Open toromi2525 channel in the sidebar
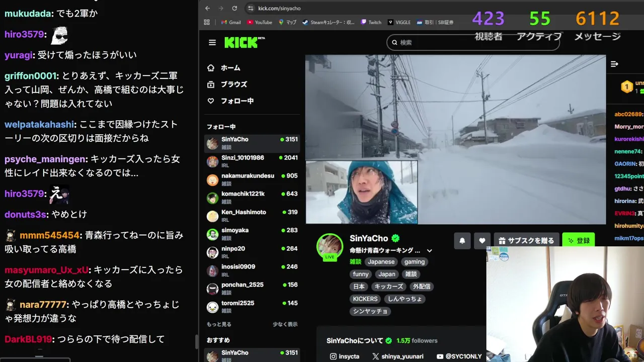The width and height of the screenshot is (644, 362). 252,307
